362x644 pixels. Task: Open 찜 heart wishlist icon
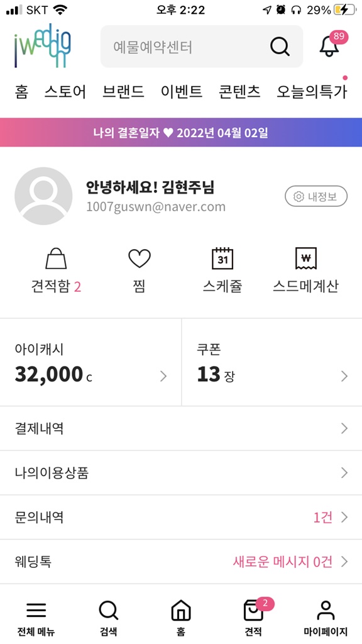point(140,258)
